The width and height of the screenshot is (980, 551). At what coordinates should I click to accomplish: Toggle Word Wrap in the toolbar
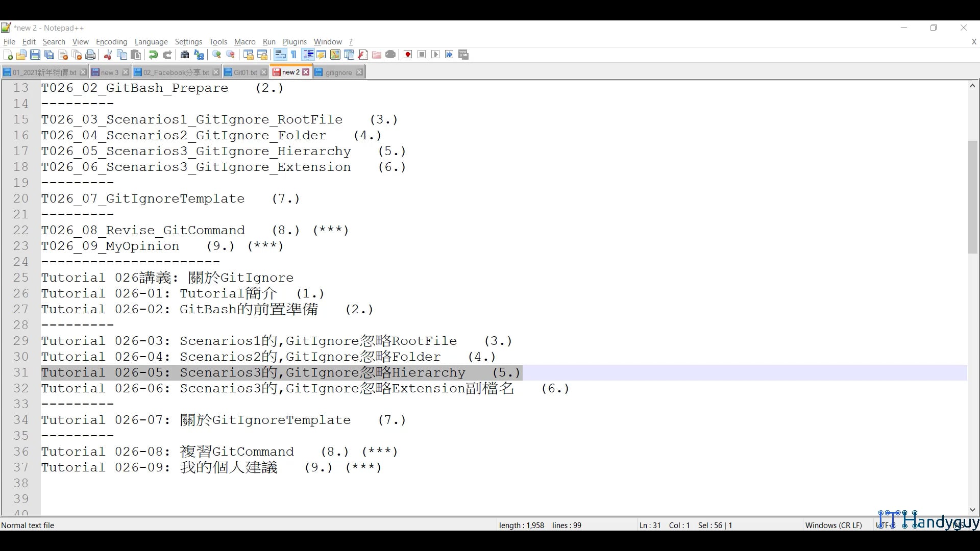(x=280, y=55)
